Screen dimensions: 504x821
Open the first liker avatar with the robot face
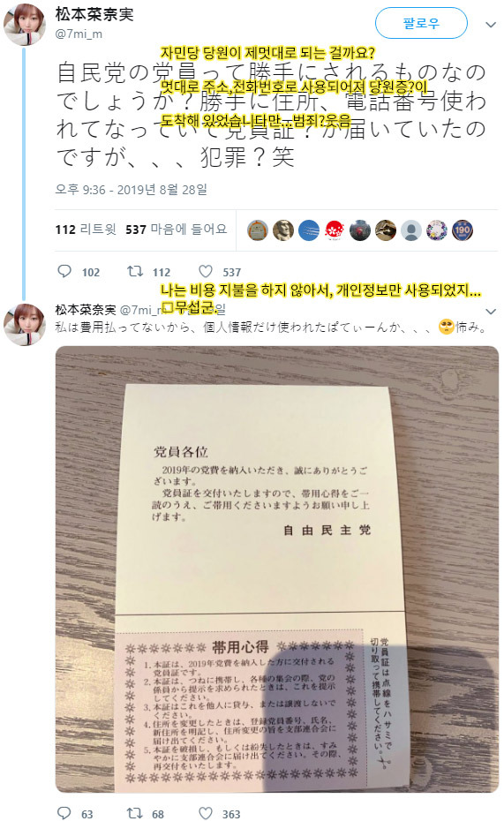(x=258, y=230)
